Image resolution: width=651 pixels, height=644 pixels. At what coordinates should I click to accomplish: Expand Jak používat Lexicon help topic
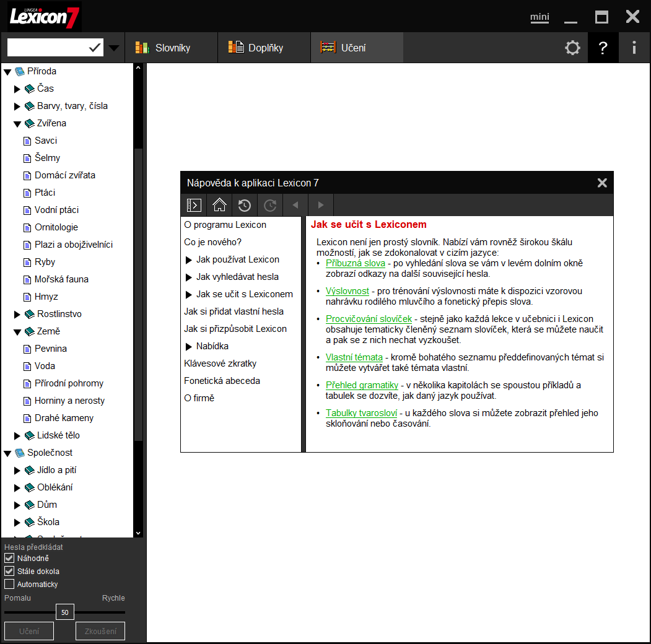[x=188, y=260]
